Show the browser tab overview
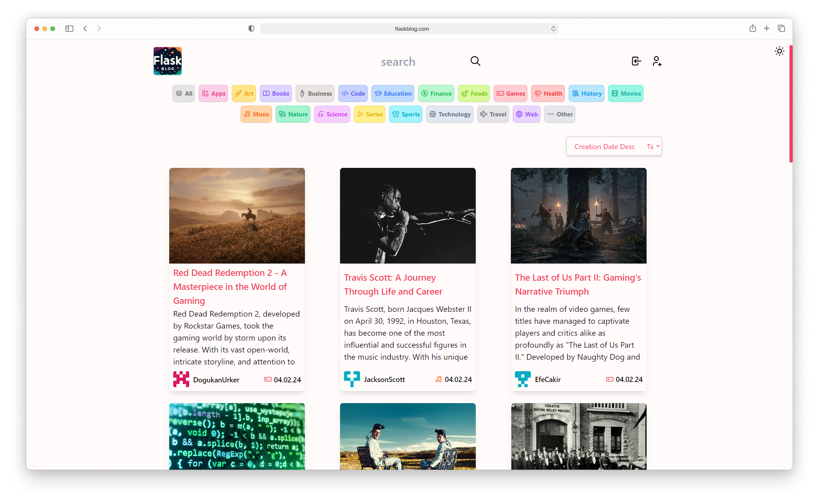Image resolution: width=819 pixels, height=504 pixels. (x=781, y=28)
